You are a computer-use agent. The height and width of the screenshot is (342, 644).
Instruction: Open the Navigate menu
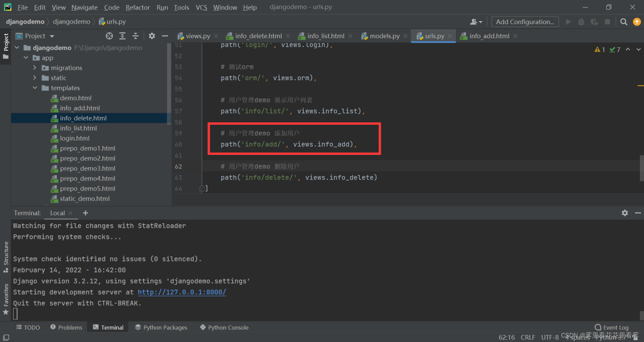[x=85, y=7]
